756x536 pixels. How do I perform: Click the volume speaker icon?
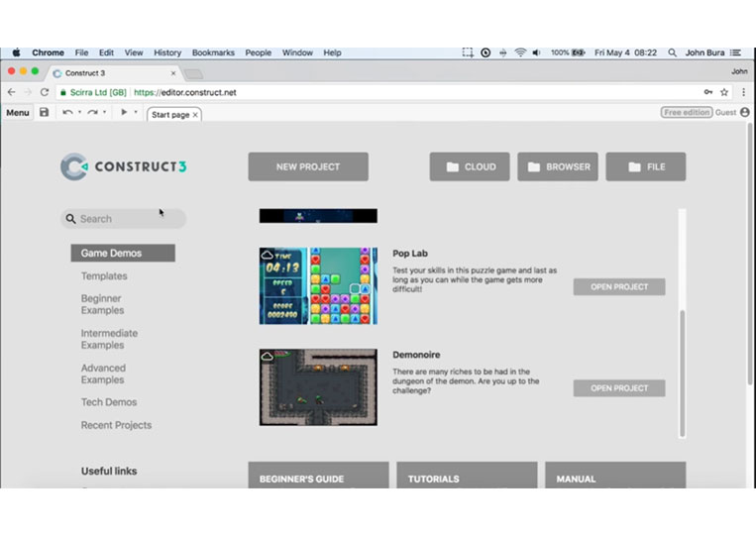[x=537, y=53]
